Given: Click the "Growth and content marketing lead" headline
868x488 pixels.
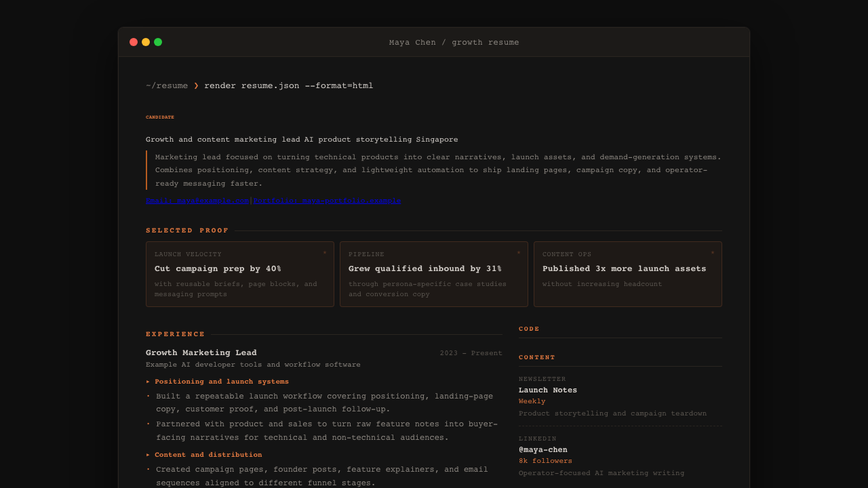Looking at the screenshot, I should tap(302, 140).
